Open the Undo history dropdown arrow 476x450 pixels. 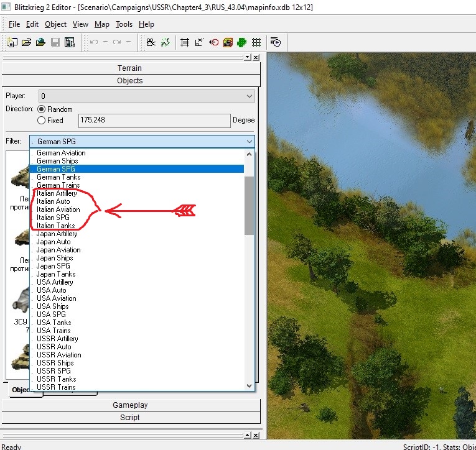point(105,42)
